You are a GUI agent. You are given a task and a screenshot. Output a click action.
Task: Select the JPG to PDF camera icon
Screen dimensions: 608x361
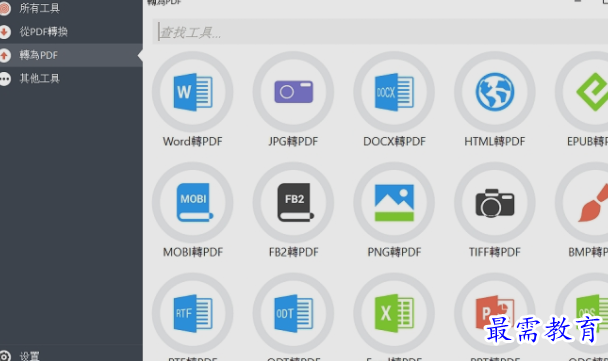click(293, 92)
